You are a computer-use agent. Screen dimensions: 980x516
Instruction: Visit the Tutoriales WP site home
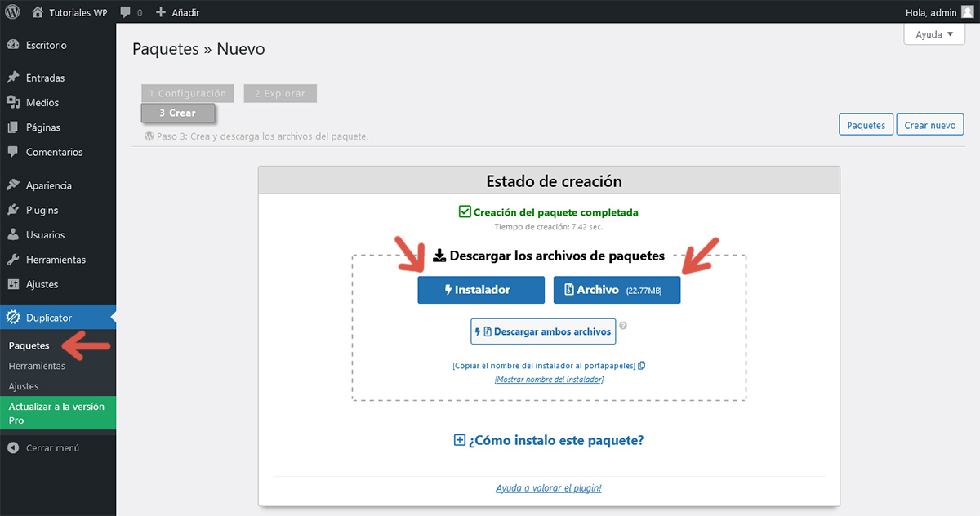click(69, 12)
